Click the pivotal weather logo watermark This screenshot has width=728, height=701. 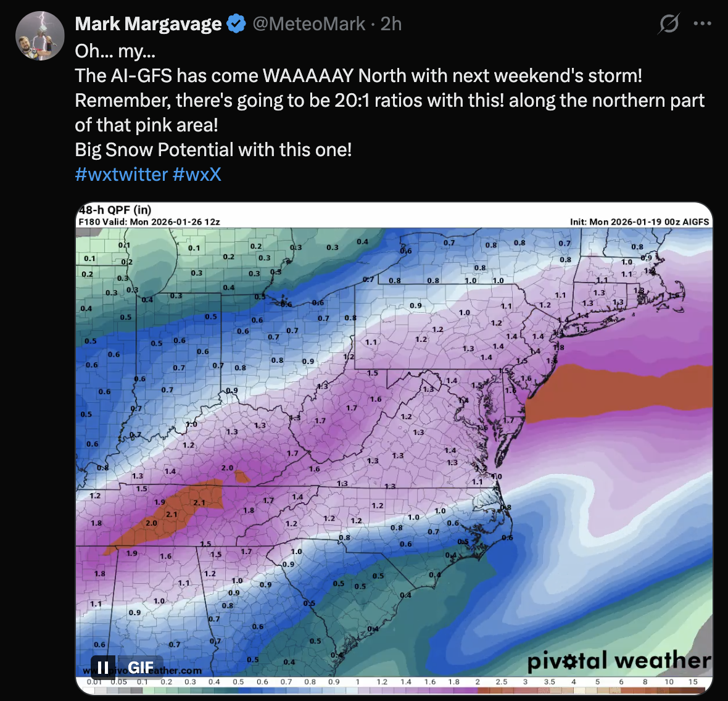[619, 661]
